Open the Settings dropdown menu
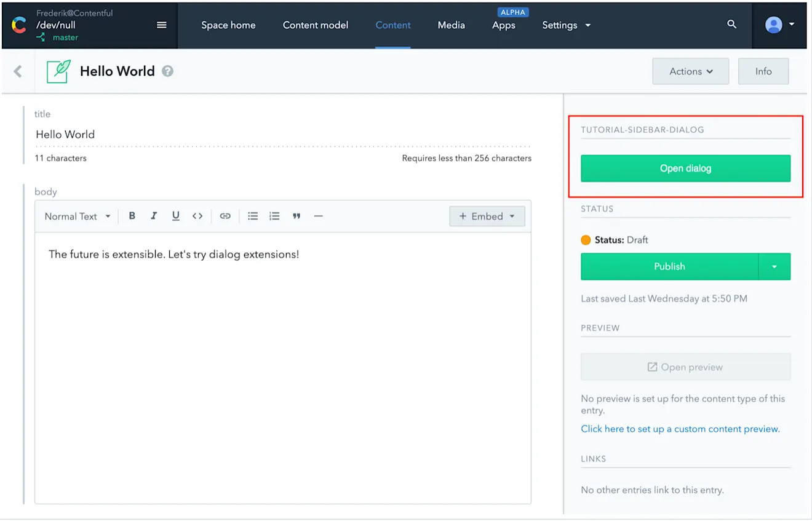This screenshot has width=812, height=521. 567,25
